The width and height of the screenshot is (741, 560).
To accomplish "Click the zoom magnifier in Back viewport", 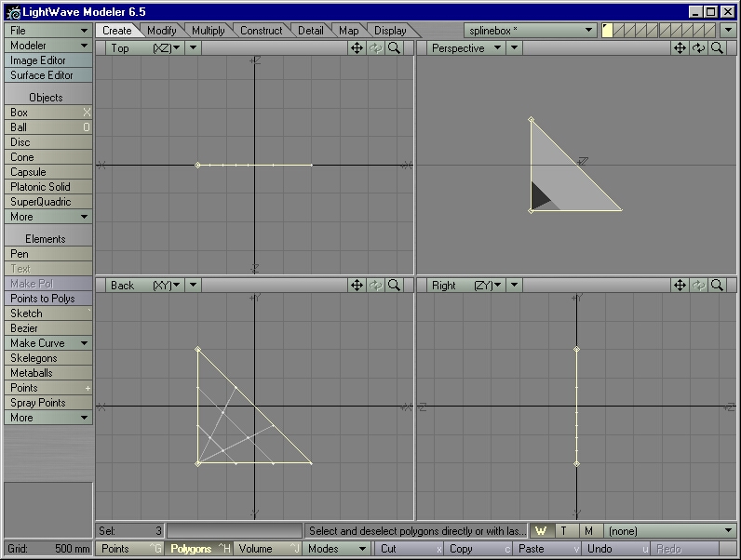I will pyautogui.click(x=395, y=286).
